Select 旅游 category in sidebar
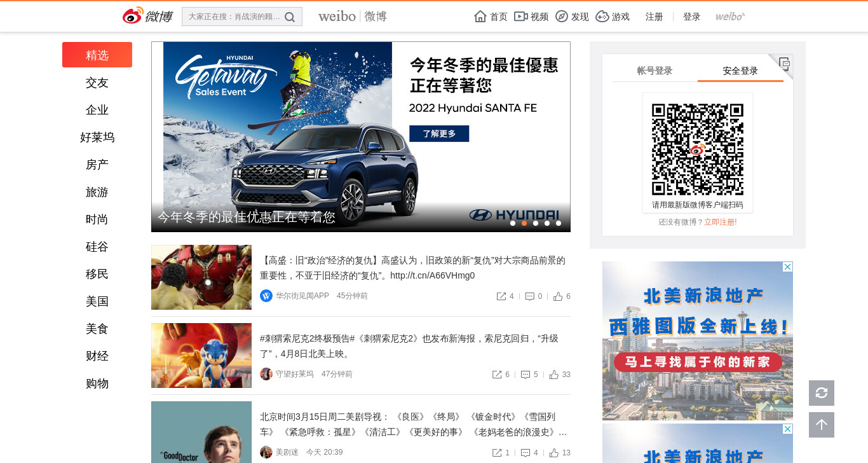This screenshot has width=868, height=463. (97, 192)
